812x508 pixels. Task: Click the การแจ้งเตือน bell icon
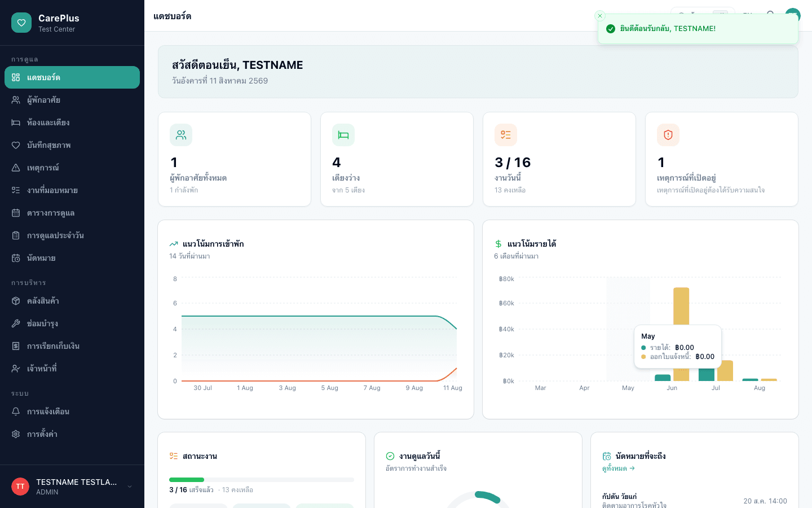[x=16, y=411]
